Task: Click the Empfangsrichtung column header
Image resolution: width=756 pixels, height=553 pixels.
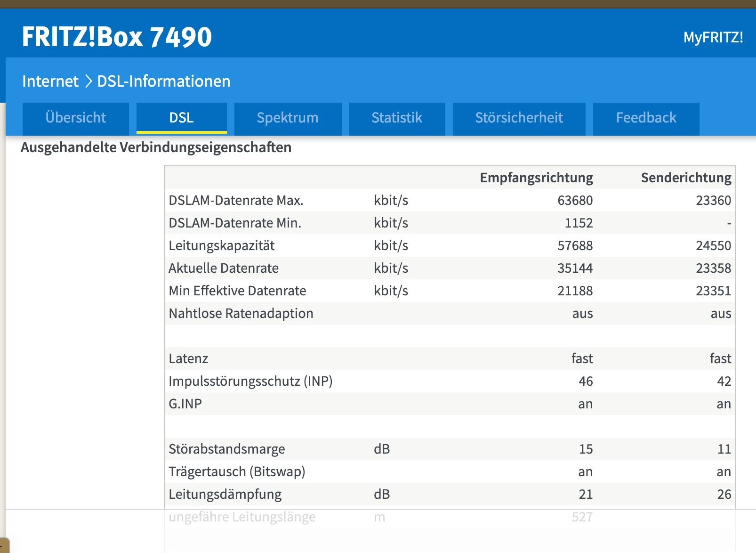Action: pyautogui.click(x=536, y=178)
